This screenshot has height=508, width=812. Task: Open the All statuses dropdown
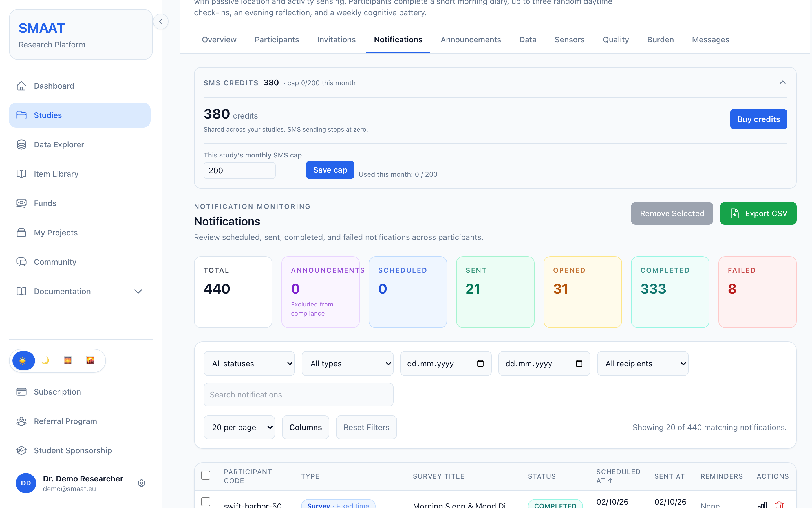tap(249, 364)
